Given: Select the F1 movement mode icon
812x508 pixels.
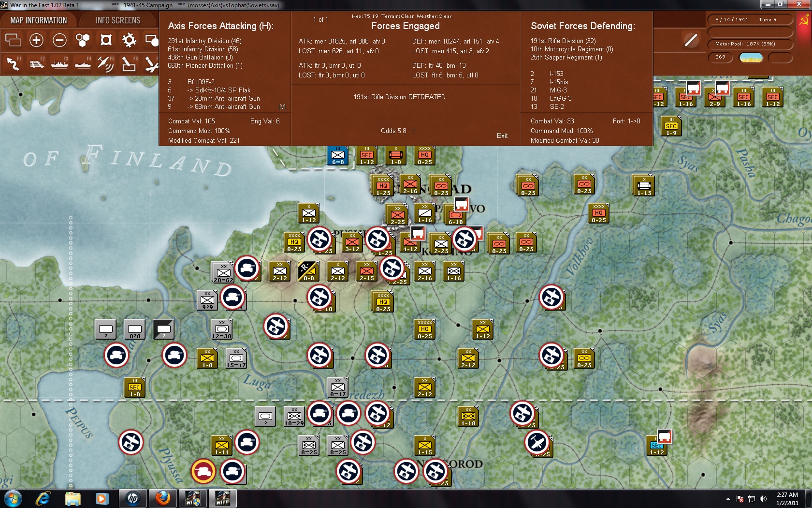Looking at the screenshot, I should [x=13, y=64].
